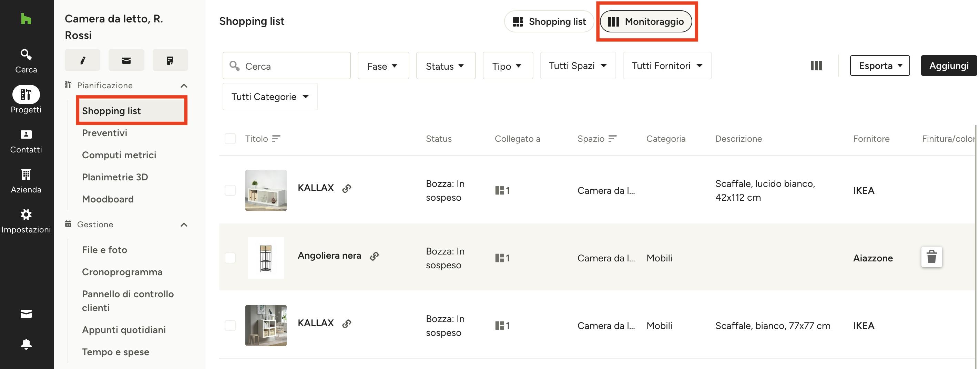This screenshot has width=980, height=369.
Task: Switch to Shopping list view tab
Action: [x=549, y=22]
